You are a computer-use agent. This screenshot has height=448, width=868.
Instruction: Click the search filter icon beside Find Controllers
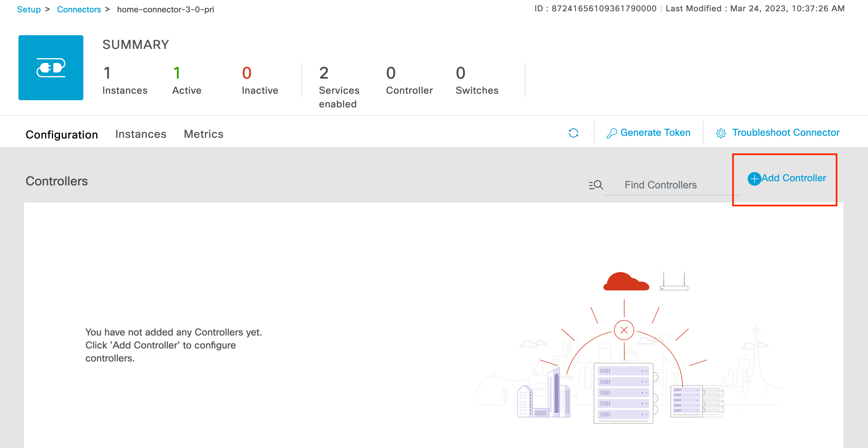(x=596, y=185)
